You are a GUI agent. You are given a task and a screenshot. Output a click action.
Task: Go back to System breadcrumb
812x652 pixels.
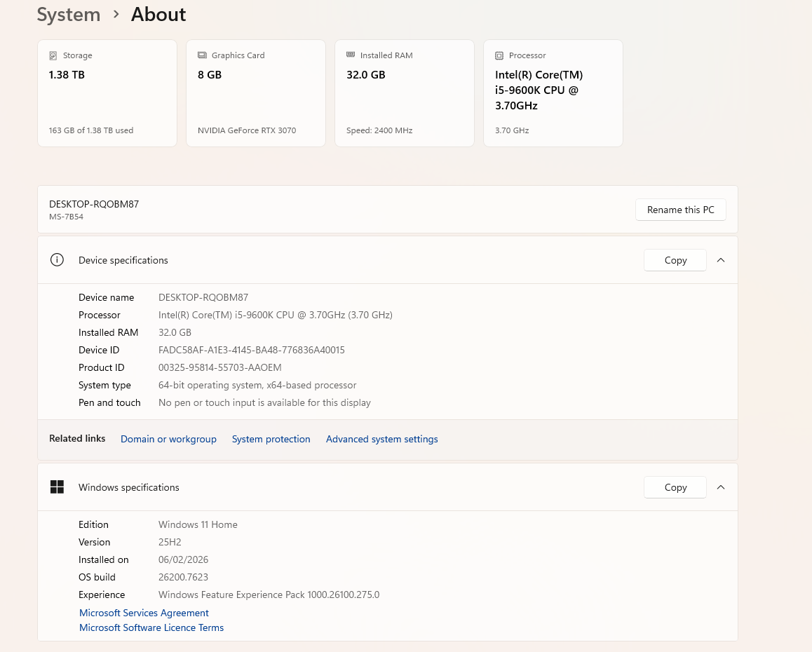[x=69, y=15]
